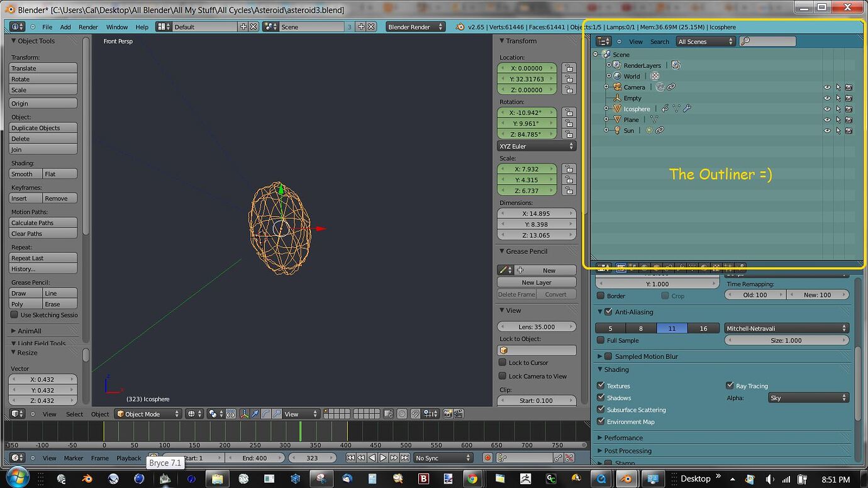Click the Camera object icon in Outliner
868x488 pixels.
click(x=617, y=87)
